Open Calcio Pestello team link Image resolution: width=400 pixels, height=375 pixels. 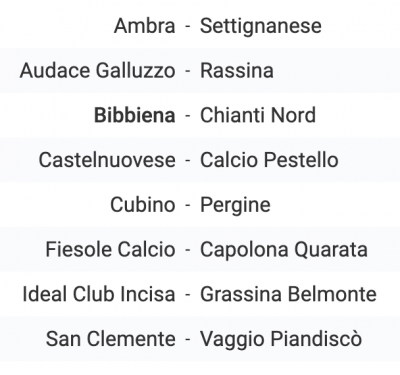(269, 160)
